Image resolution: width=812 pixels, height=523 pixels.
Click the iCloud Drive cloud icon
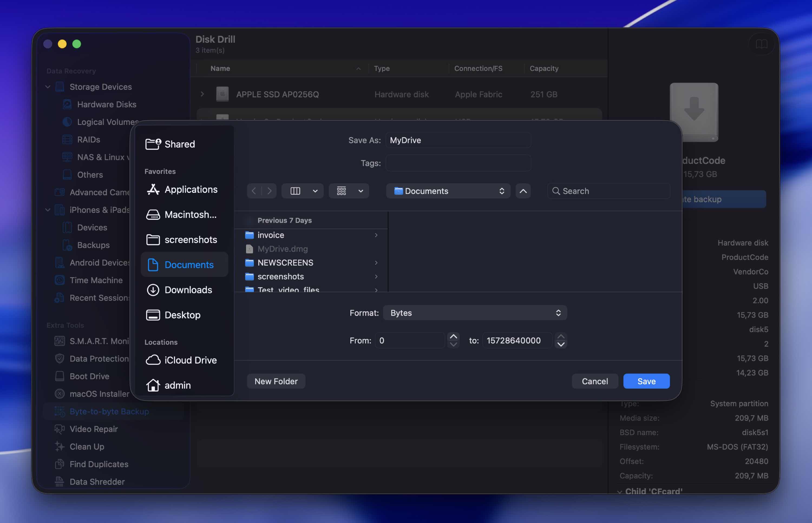point(153,360)
